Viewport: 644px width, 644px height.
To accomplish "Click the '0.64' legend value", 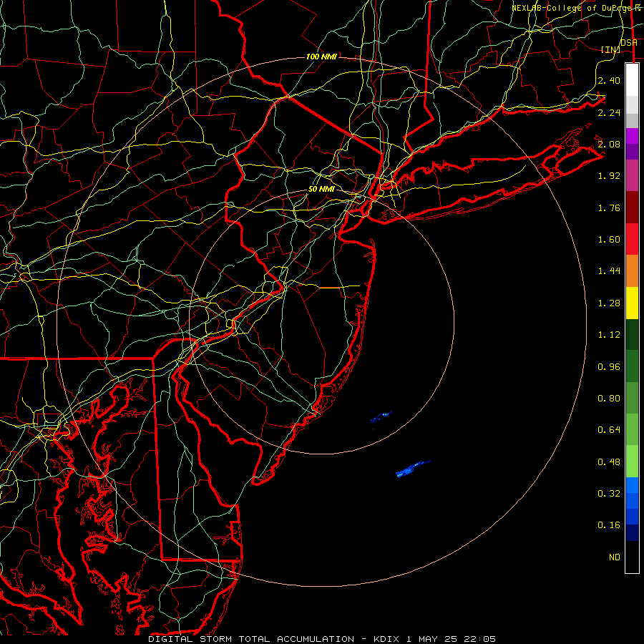I will [x=609, y=430].
